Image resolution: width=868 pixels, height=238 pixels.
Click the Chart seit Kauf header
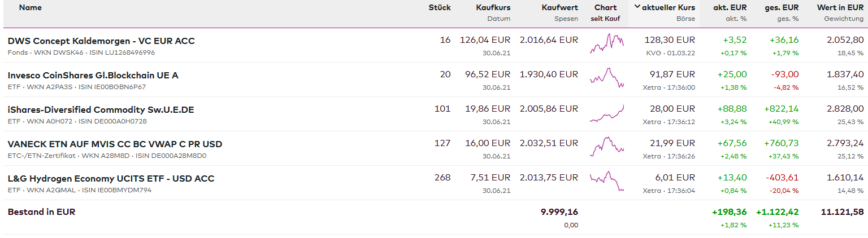[606, 8]
